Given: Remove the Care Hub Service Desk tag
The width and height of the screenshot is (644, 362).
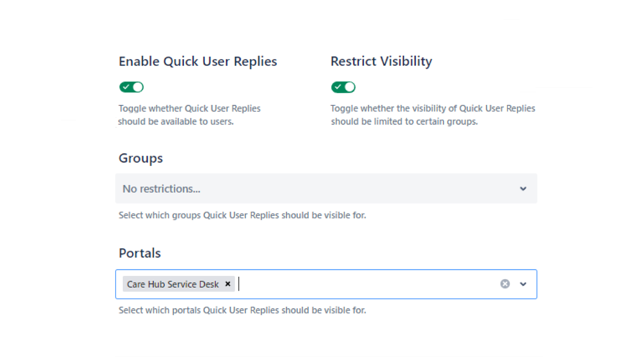Looking at the screenshot, I should tap(228, 284).
